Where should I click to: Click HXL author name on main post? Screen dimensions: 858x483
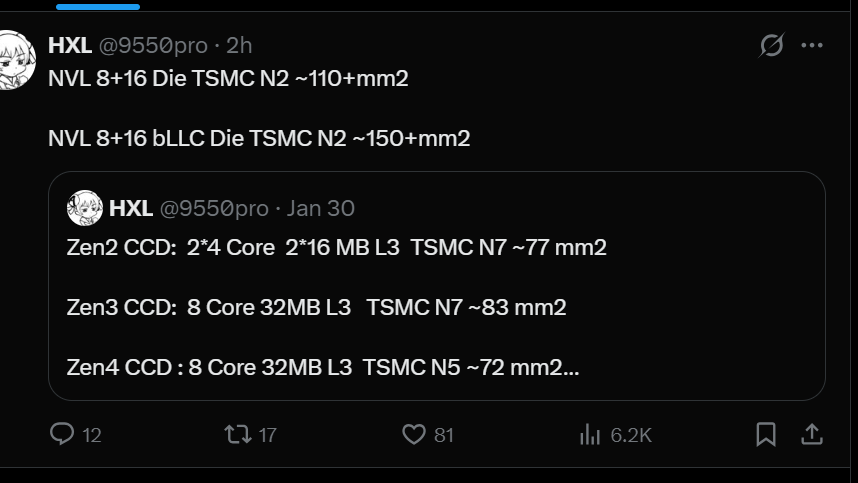(70, 45)
